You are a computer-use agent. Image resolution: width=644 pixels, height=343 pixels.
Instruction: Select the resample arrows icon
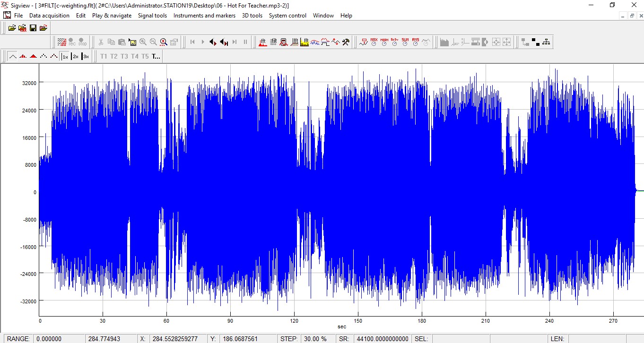tap(335, 42)
